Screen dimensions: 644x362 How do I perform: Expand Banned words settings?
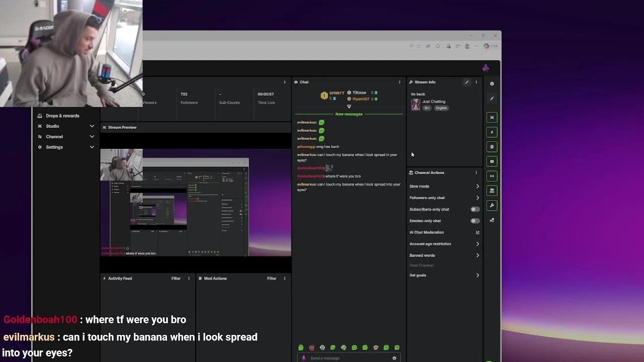(x=477, y=255)
